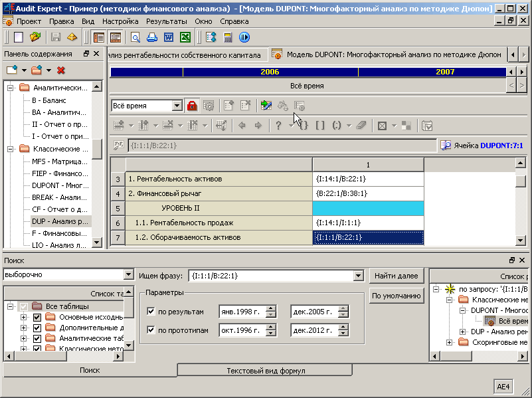Click the 'По умолчанию' button

click(397, 296)
